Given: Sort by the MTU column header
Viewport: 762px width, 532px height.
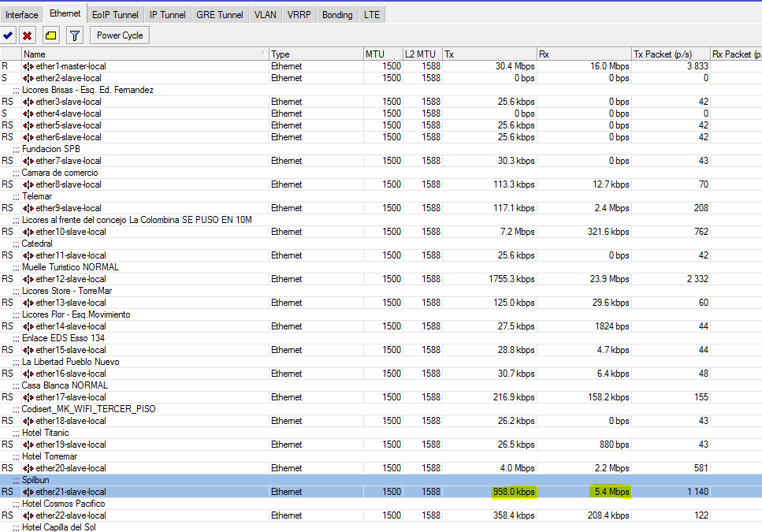Looking at the screenshot, I should click(383, 54).
